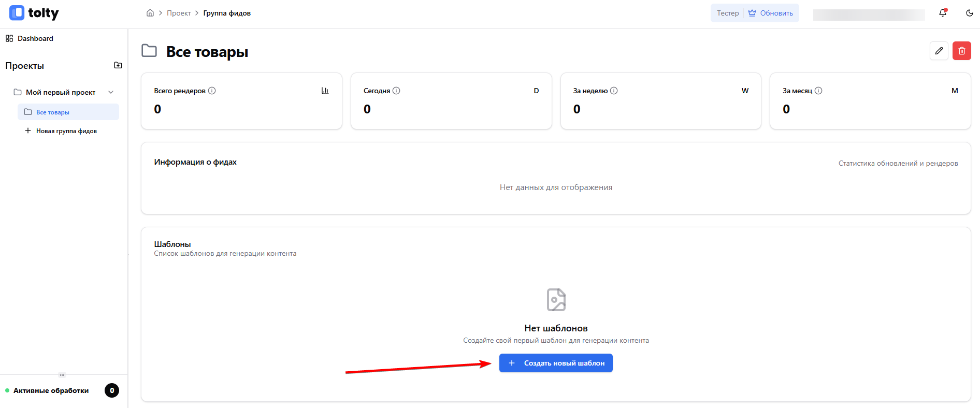Open Все товары feed group

tap(68, 112)
